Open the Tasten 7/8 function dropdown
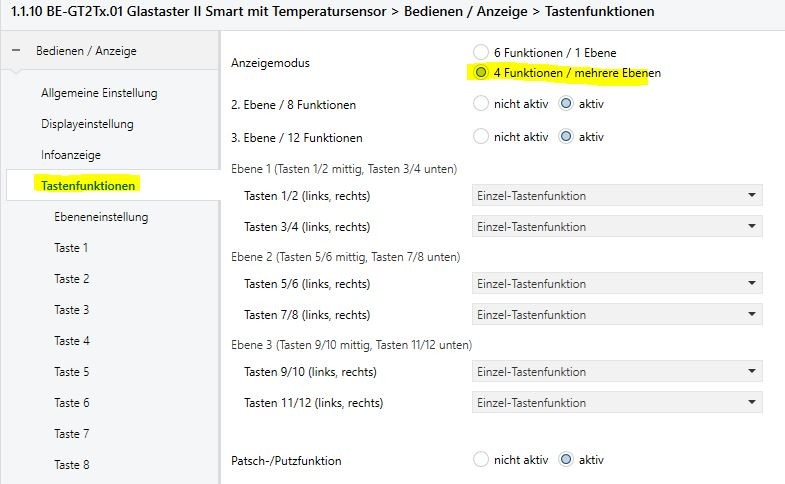The height and width of the screenshot is (484, 785). (616, 314)
